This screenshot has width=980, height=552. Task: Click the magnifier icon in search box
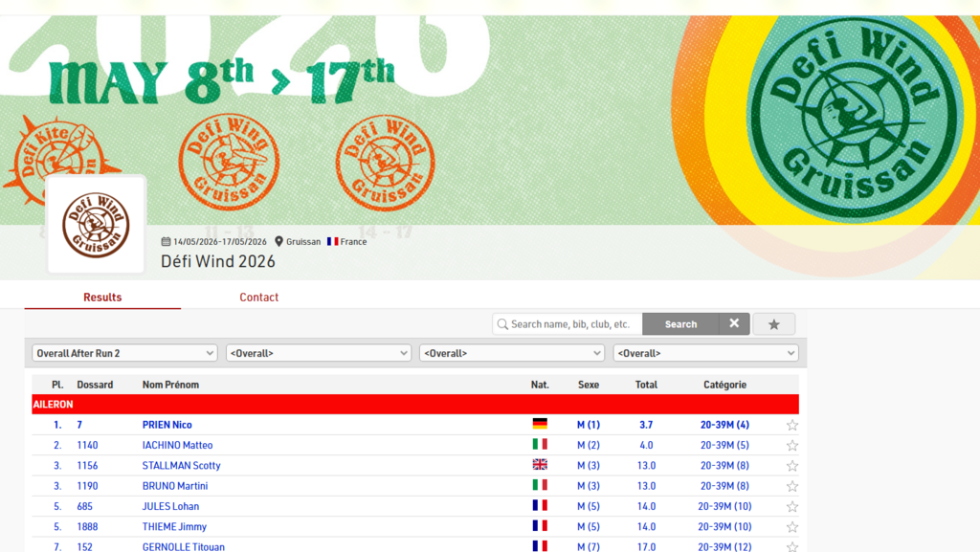502,324
